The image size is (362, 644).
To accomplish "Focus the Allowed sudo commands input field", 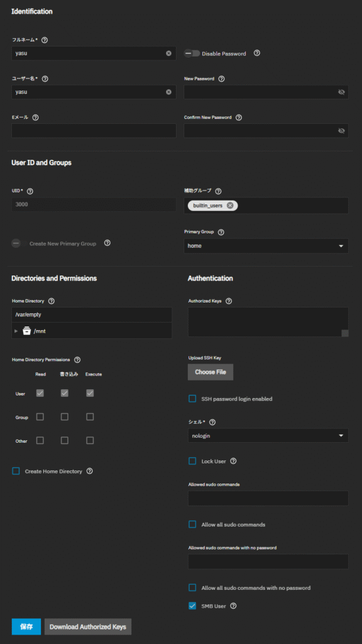I will 268,498.
